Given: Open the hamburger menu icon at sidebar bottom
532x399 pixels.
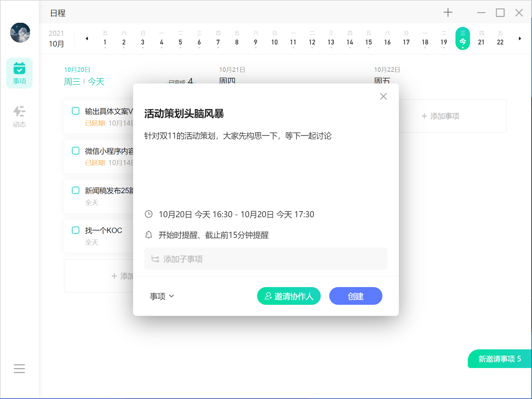Looking at the screenshot, I should (19, 369).
